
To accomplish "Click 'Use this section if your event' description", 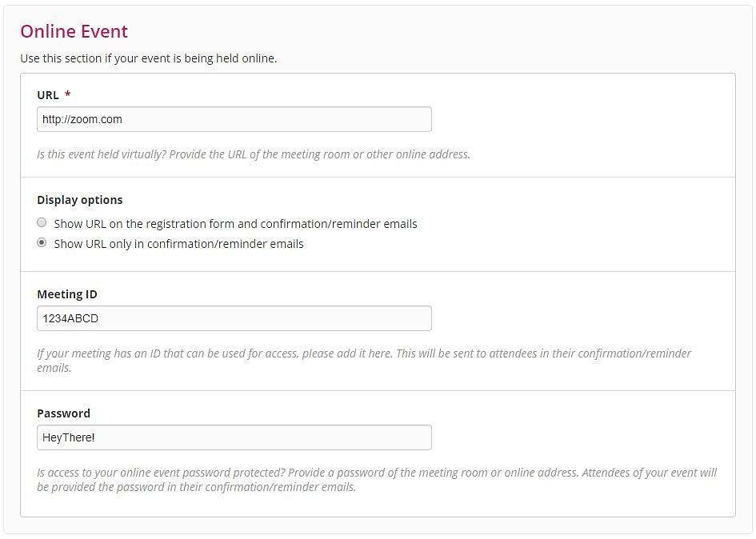I will [149, 58].
